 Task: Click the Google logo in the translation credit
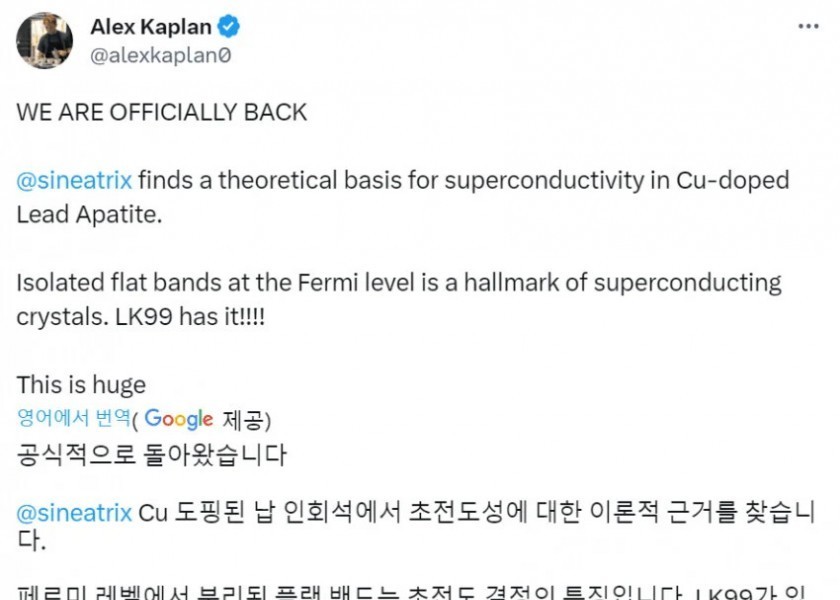tap(179, 418)
